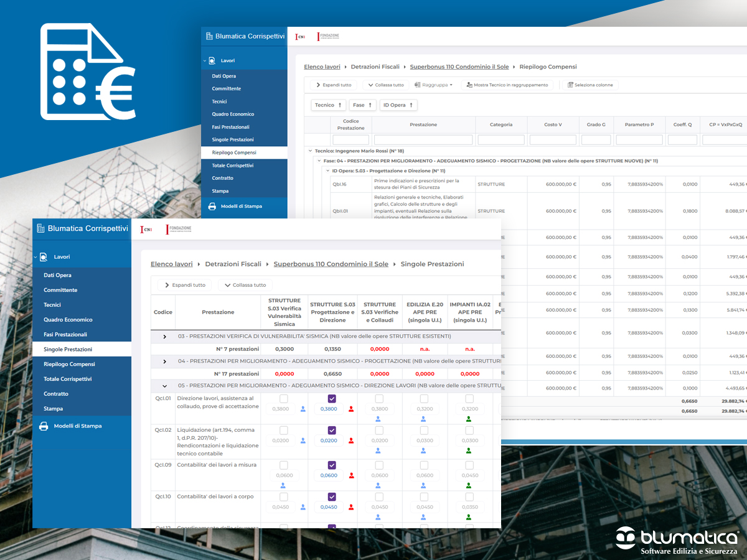Collapse the Lavori menu chevron in back sidebar
This screenshot has height=560, width=747.
coord(204,61)
